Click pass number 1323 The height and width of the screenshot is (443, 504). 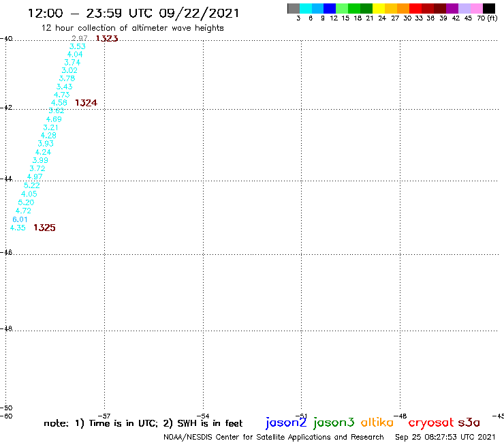[x=107, y=38]
